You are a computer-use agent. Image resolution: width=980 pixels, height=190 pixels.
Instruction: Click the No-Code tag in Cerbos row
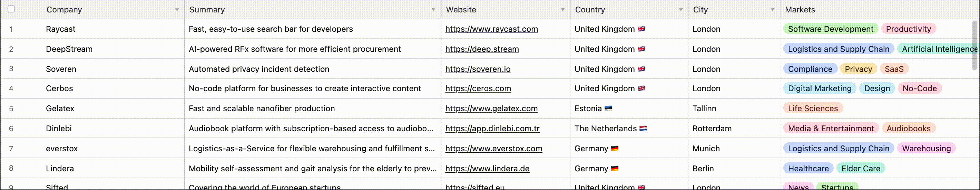(x=919, y=89)
